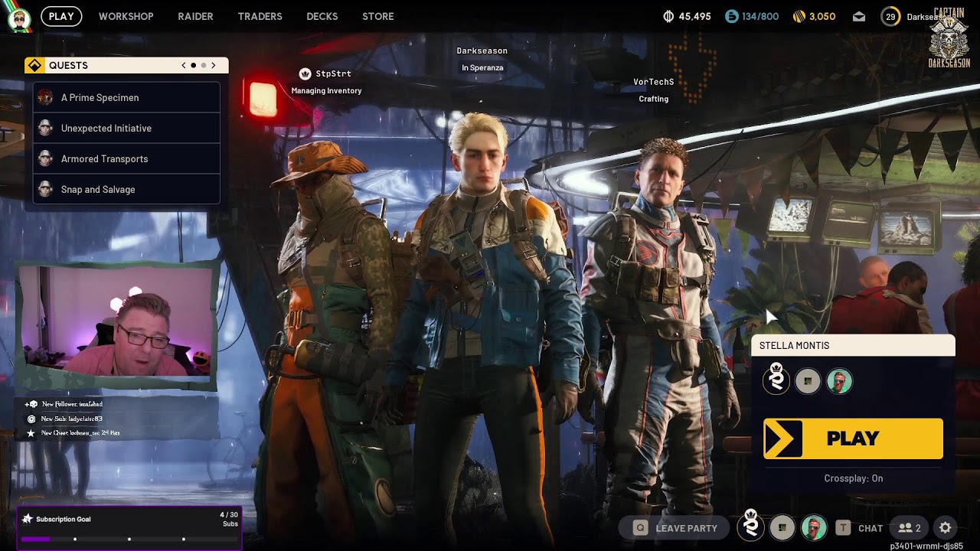Click the grey square avatar in Stella Montis panel
Screen dimensions: 980x551
(808, 381)
